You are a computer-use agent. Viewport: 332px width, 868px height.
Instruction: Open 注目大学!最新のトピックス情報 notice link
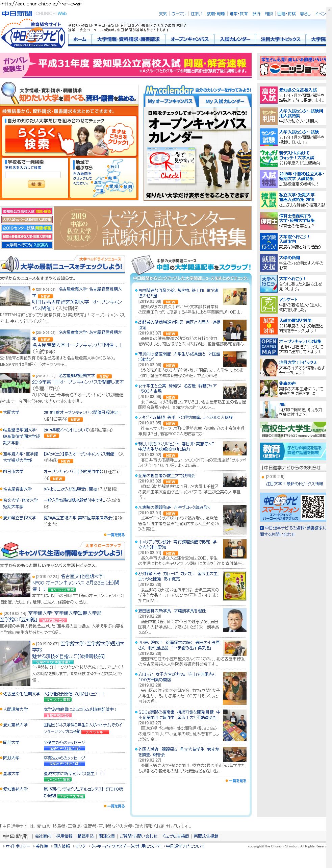tap(295, 483)
